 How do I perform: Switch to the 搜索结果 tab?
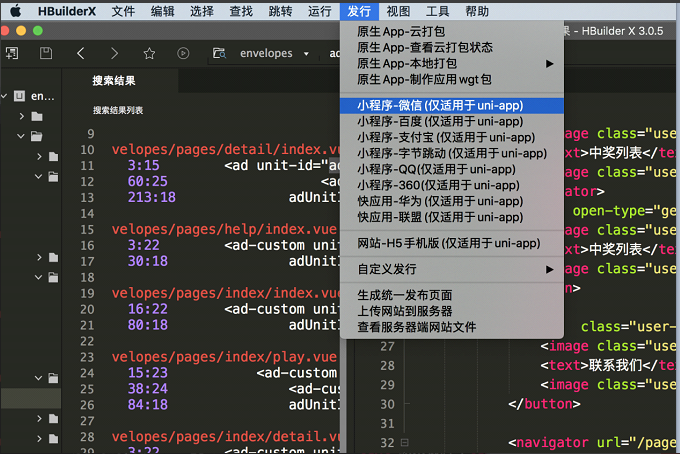[x=113, y=81]
